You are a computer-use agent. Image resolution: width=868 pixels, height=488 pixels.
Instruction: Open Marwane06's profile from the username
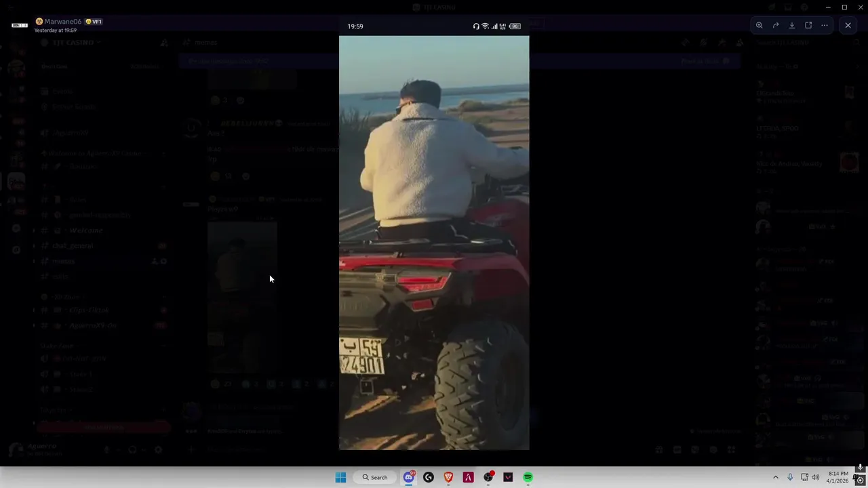62,22
